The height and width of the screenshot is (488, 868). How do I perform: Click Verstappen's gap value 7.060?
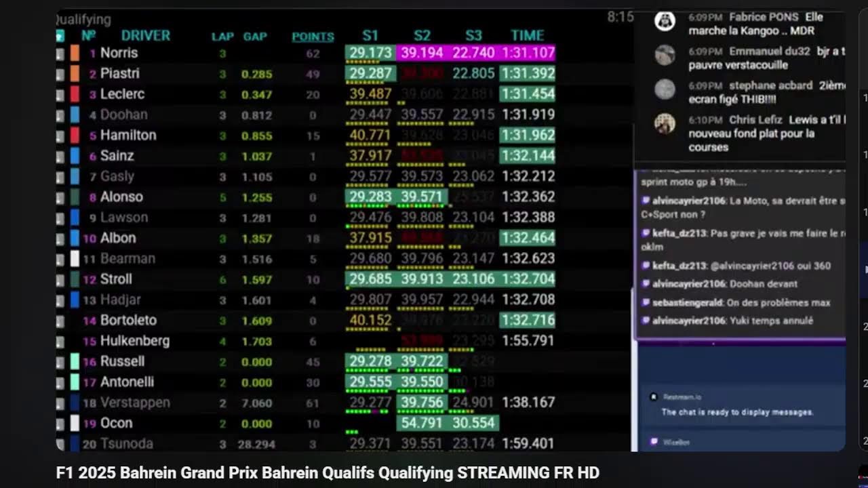[x=256, y=403]
